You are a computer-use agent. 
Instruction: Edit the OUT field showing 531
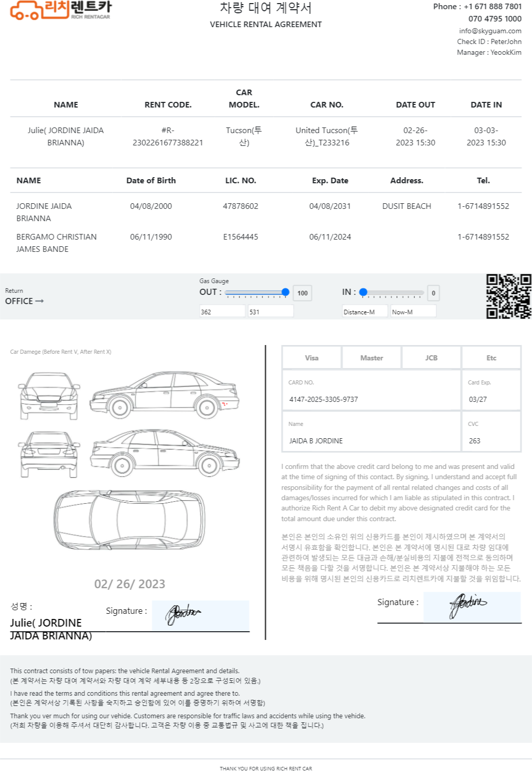click(x=271, y=311)
